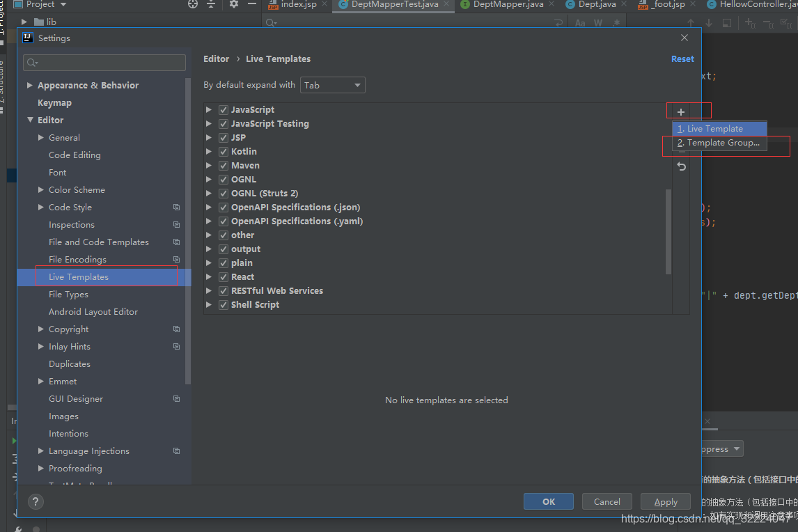
Task: Click the Code Style project-scope icon
Action: point(177,208)
